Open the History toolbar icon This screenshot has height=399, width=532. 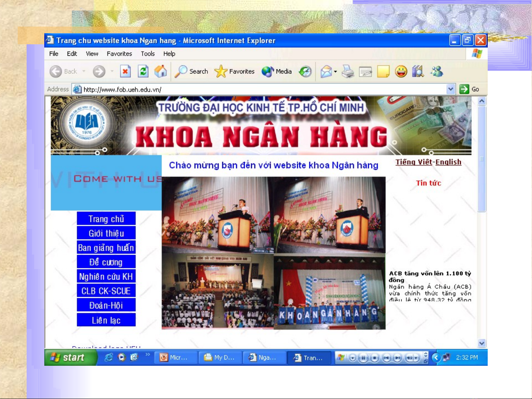point(305,71)
